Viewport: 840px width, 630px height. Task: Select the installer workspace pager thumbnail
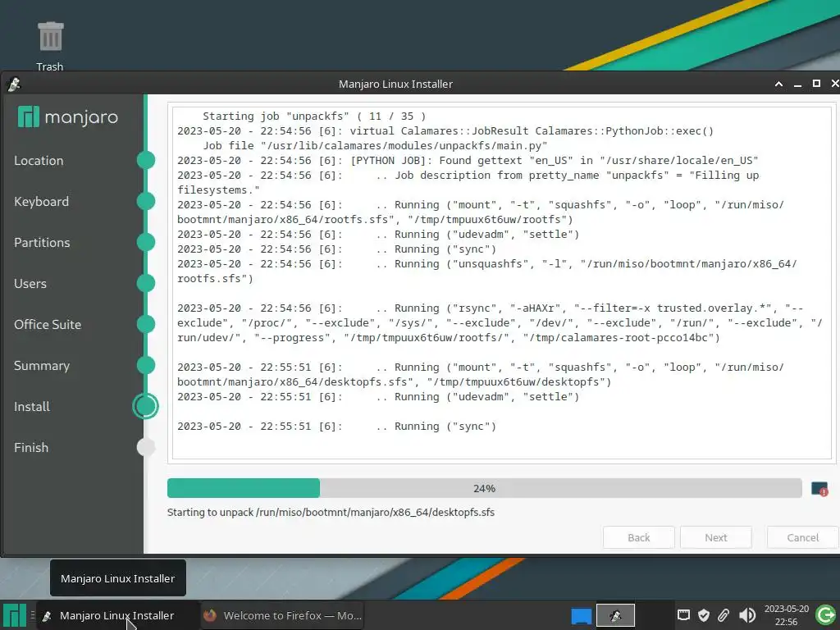(x=615, y=615)
